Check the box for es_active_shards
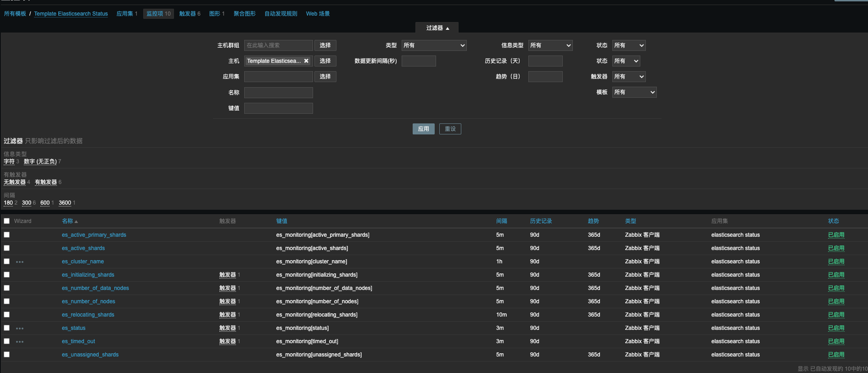The height and width of the screenshot is (373, 868). (x=7, y=248)
